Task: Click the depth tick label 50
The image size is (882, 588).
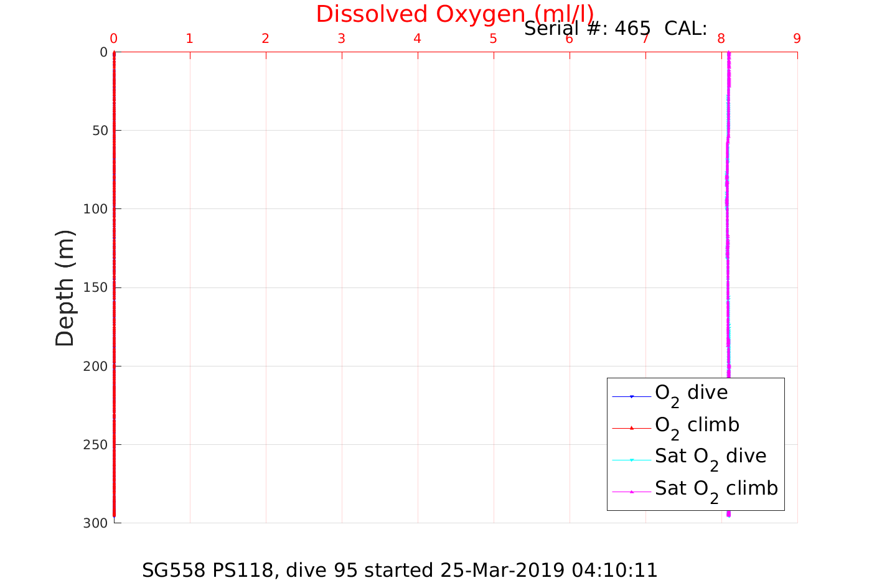Action: coord(99,131)
